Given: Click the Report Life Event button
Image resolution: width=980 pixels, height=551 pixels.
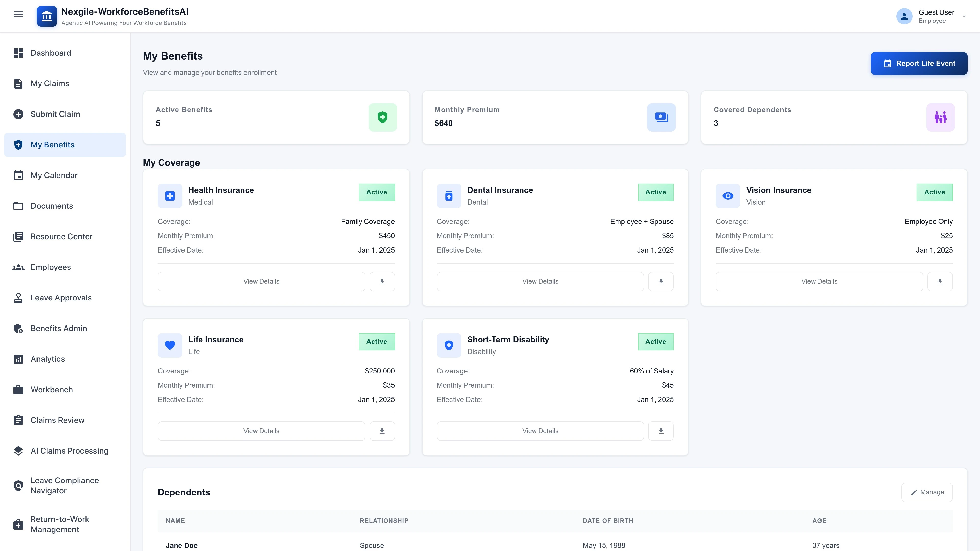Looking at the screenshot, I should pos(919,63).
